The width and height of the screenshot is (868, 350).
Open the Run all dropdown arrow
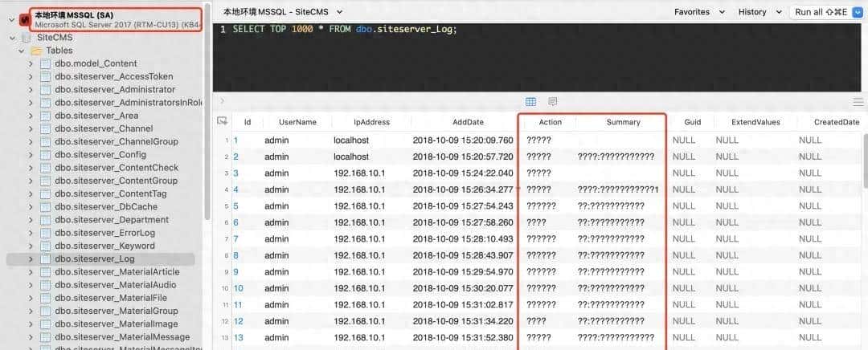click(x=859, y=11)
